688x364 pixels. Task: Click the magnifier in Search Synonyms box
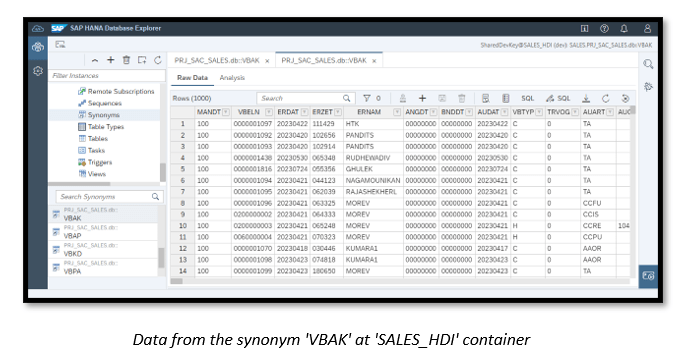coord(155,196)
